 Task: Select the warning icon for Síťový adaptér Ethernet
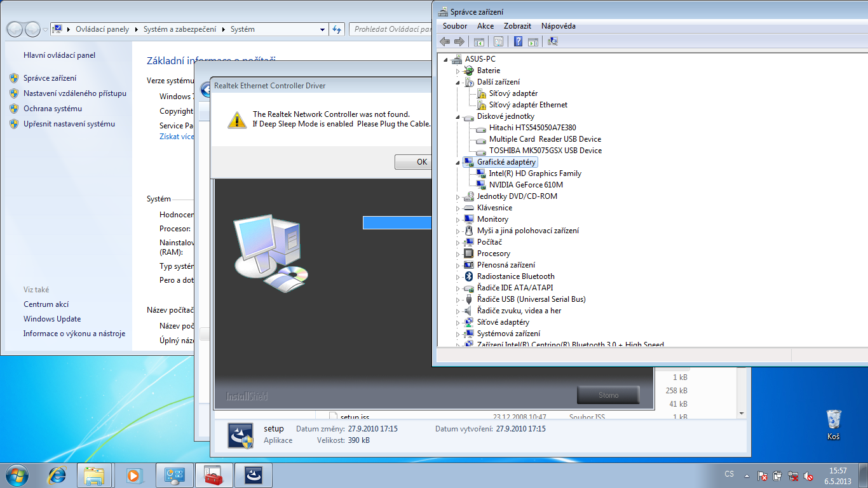coord(481,105)
